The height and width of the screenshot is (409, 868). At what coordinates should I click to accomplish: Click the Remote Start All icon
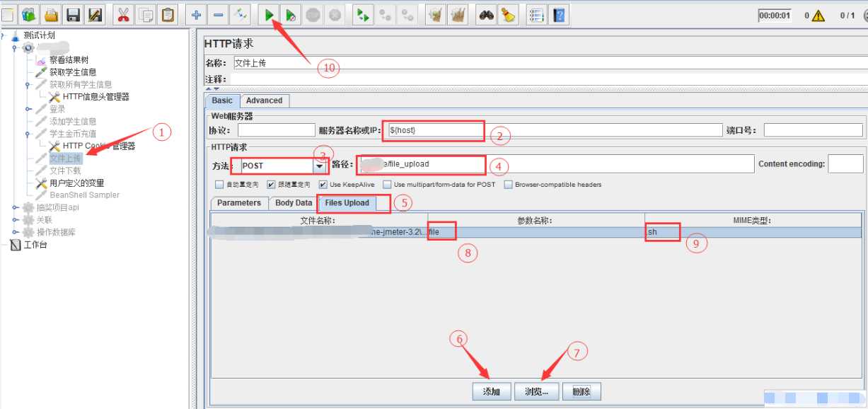(x=364, y=14)
